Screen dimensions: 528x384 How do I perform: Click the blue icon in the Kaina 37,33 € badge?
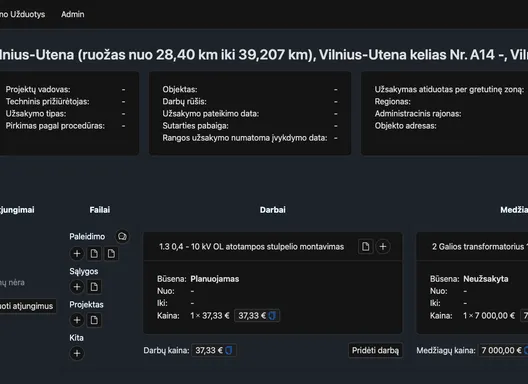(272, 316)
